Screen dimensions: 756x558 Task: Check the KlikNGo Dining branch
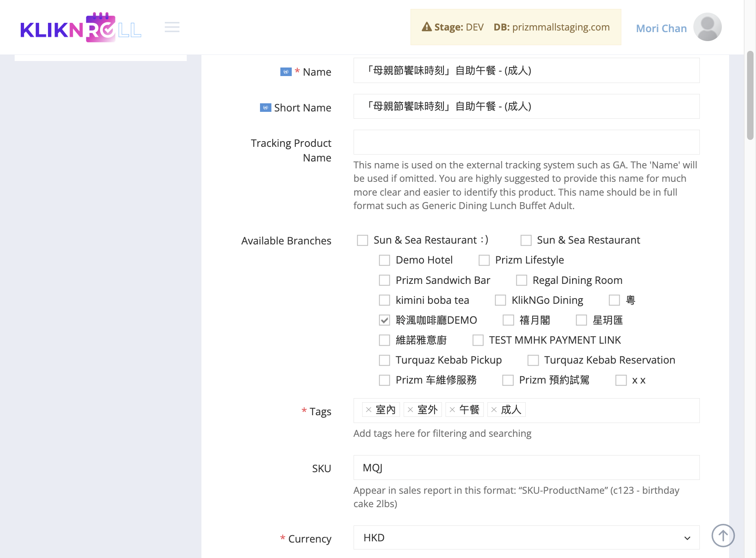coord(500,300)
